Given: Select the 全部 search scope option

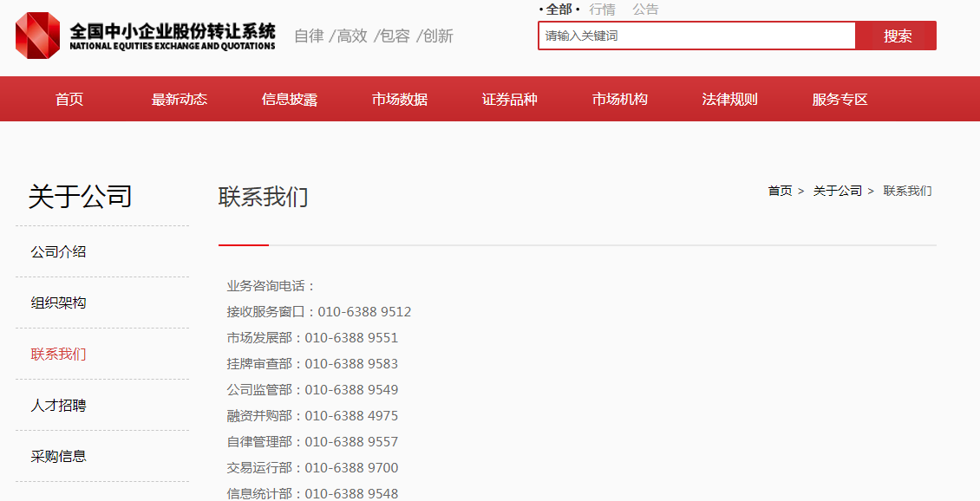Looking at the screenshot, I should click(x=559, y=10).
